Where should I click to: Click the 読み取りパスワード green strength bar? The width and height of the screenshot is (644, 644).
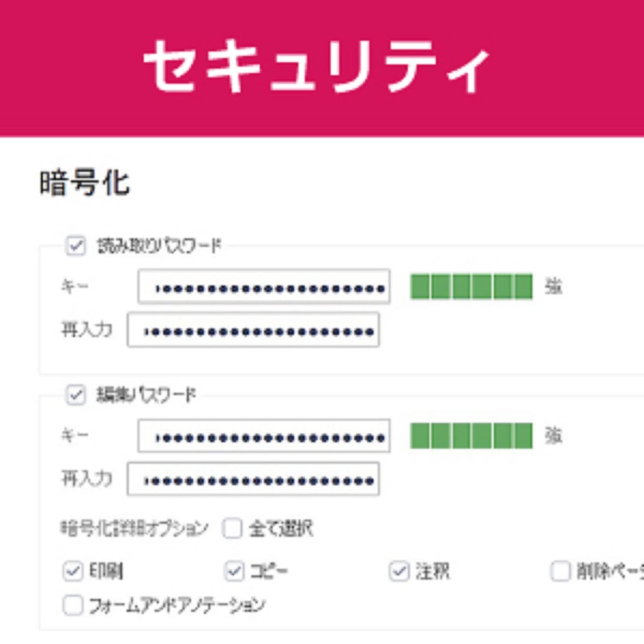471,286
